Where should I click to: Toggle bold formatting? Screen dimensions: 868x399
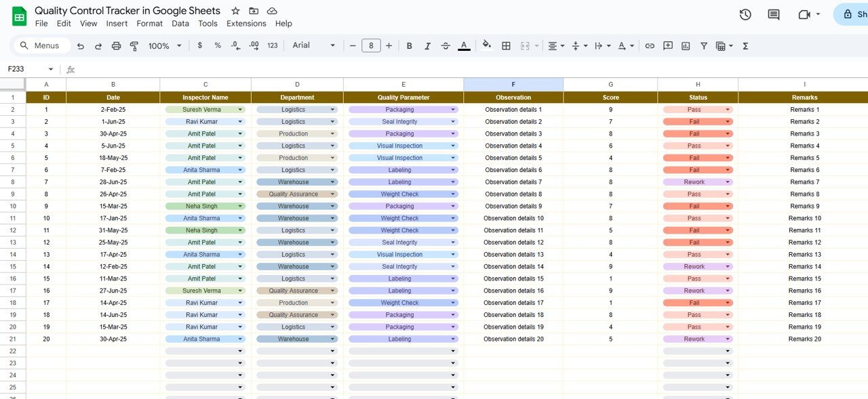pyautogui.click(x=409, y=45)
